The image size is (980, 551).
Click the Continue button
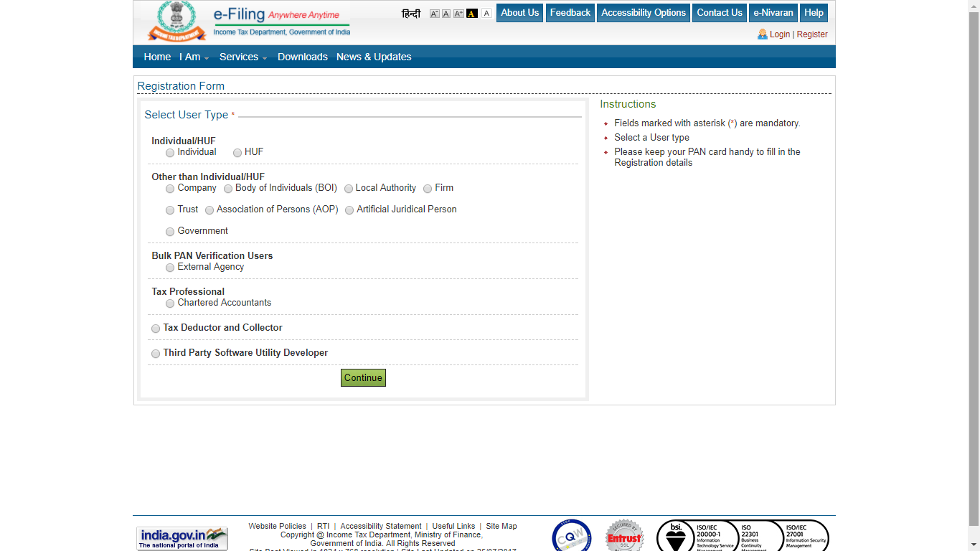coord(363,377)
